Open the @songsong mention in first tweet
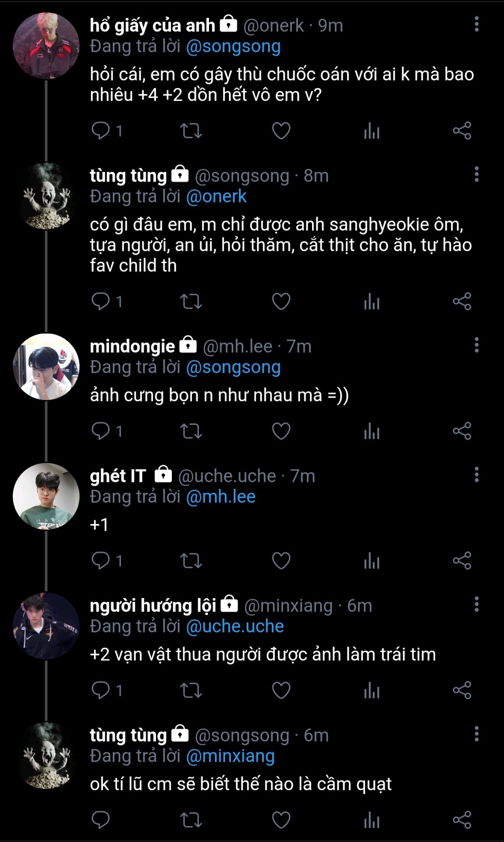This screenshot has width=504, height=842. tap(233, 46)
